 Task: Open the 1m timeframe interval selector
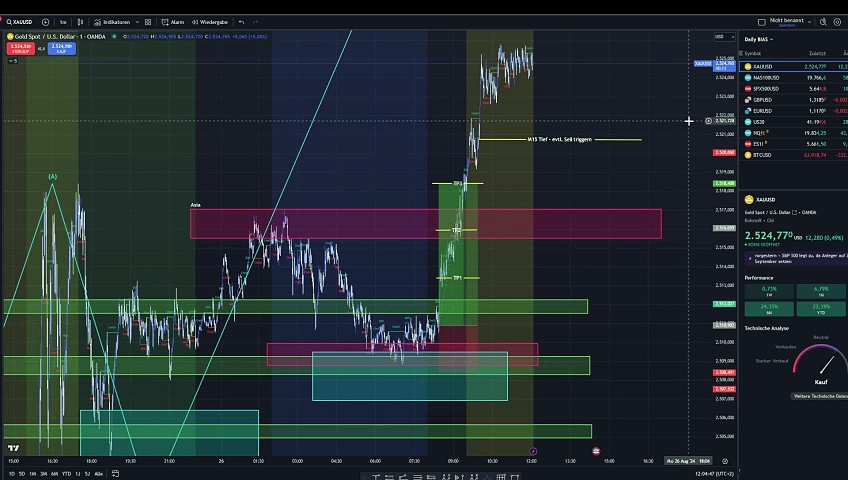point(63,21)
